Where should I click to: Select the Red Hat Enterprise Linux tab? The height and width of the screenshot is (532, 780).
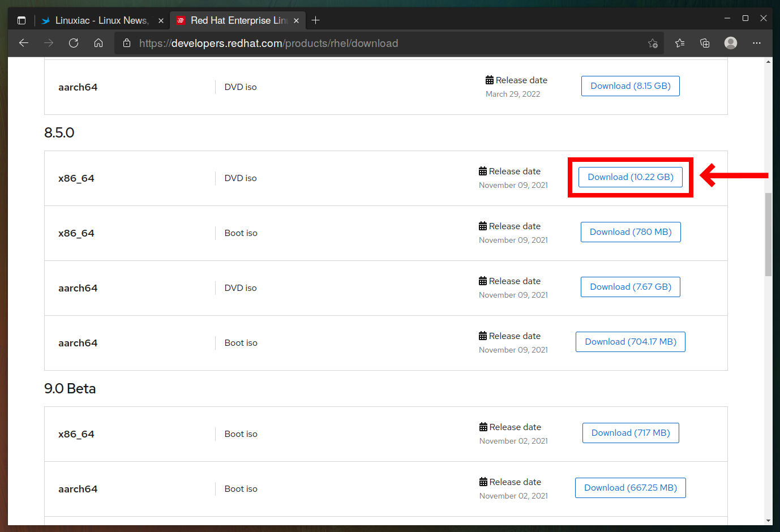(x=238, y=20)
